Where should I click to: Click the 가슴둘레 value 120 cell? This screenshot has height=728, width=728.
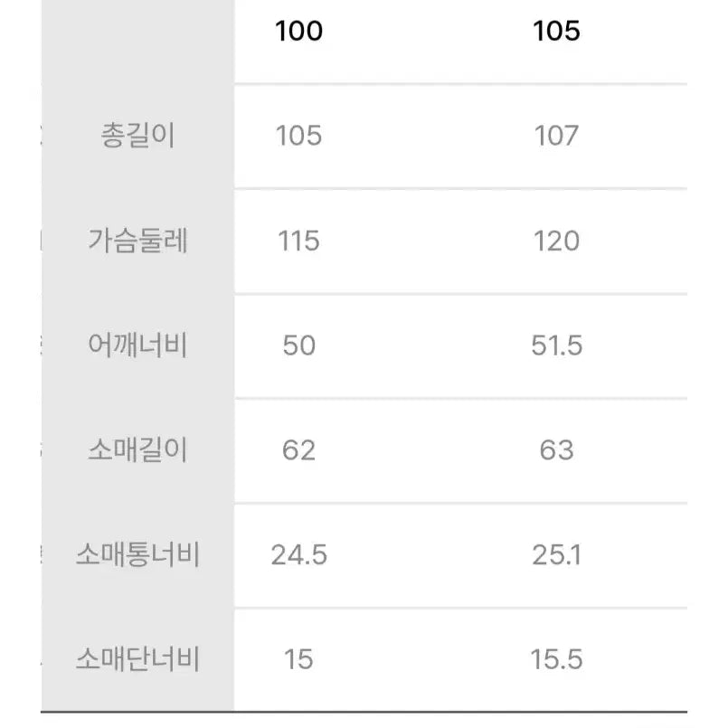(556, 241)
